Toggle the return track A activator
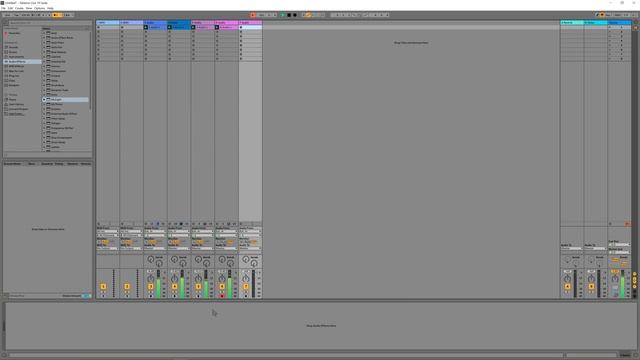640x360 pixels. (567, 287)
